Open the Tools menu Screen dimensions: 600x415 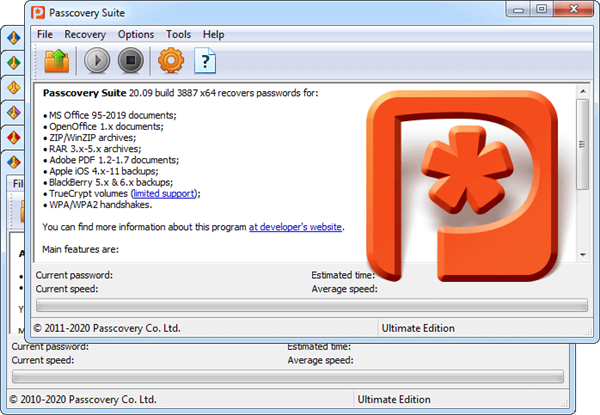[179, 34]
